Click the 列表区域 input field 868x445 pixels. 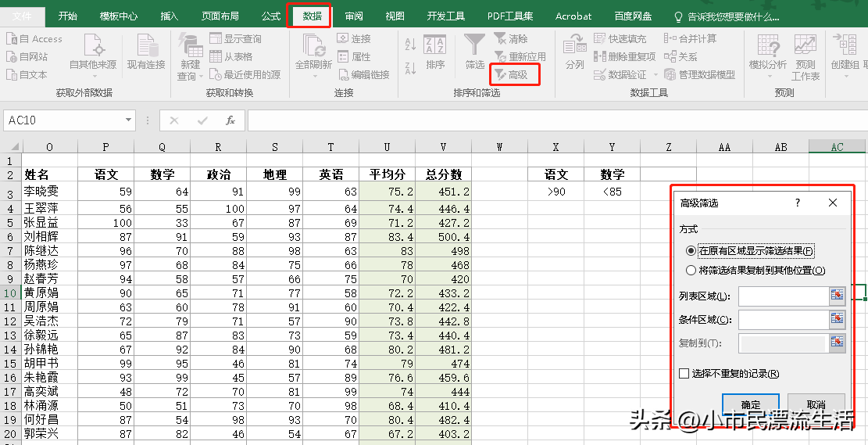(784, 296)
